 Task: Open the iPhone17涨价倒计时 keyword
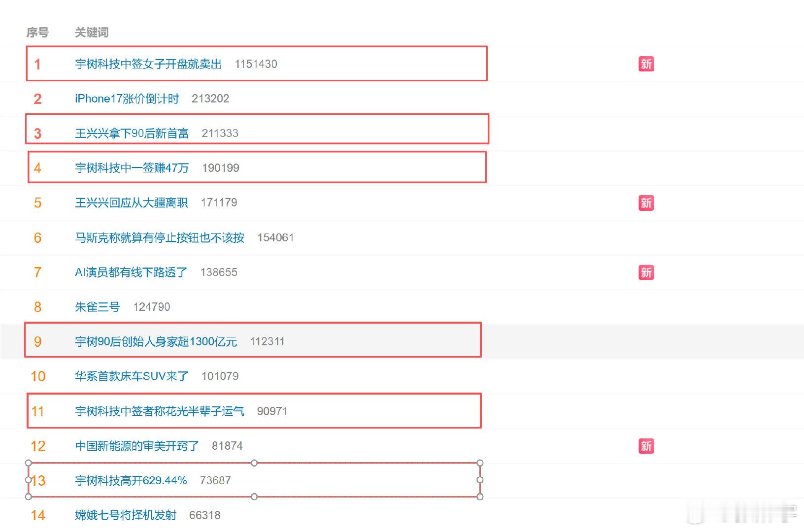(x=127, y=99)
